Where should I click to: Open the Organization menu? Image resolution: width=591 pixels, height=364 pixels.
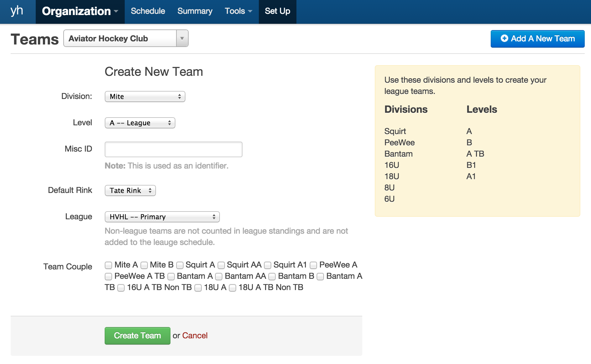[80, 12]
